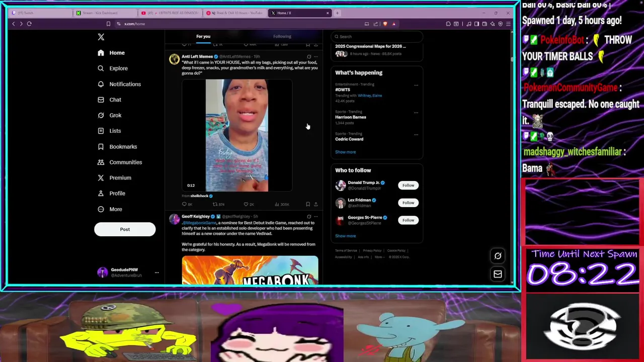
Task: Open the Megabonk image in post
Action: (x=250, y=270)
